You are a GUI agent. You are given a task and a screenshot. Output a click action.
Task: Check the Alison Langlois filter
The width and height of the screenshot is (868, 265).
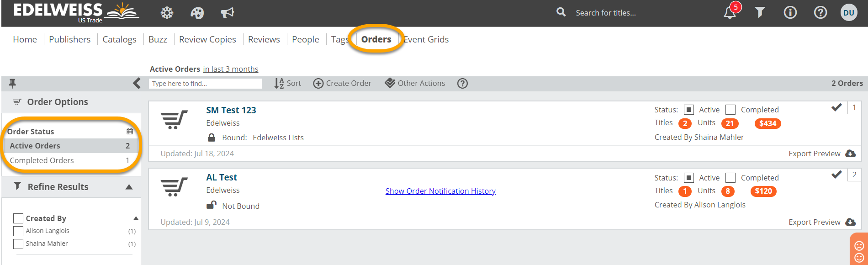tap(18, 231)
